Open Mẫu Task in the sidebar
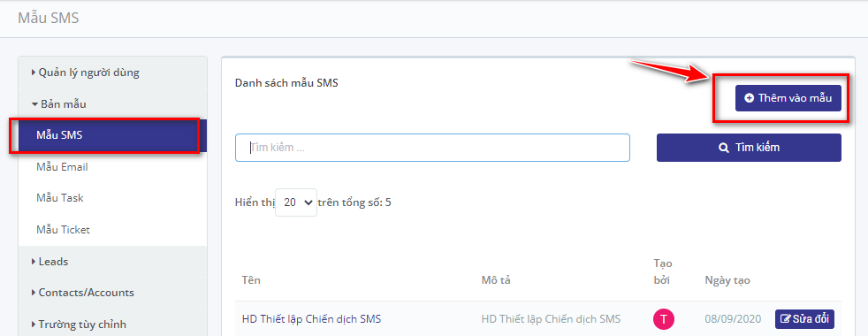 point(60,197)
